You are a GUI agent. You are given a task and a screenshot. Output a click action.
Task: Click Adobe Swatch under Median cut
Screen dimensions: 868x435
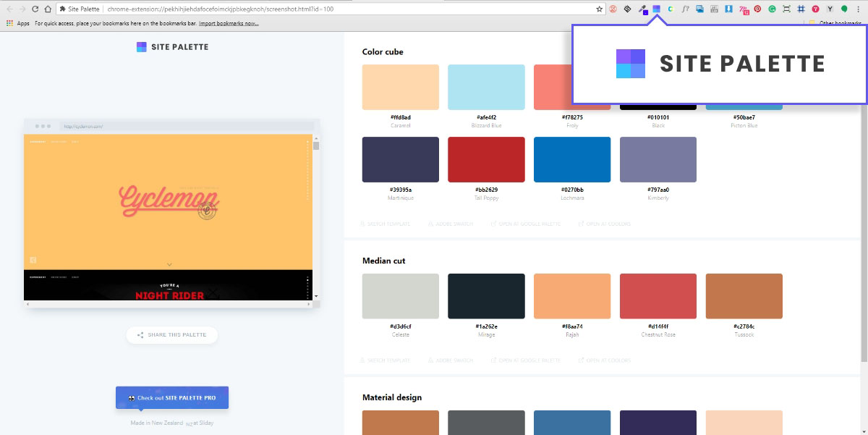click(x=451, y=360)
